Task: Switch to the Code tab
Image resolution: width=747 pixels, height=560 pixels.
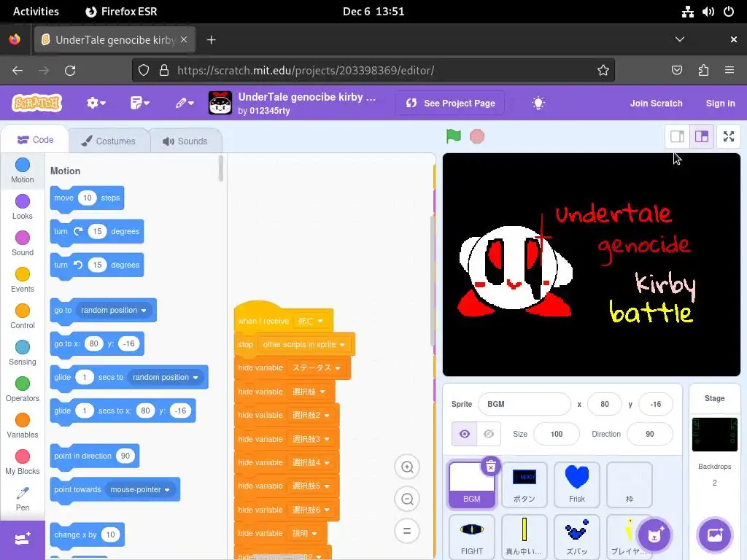Action: coord(35,139)
